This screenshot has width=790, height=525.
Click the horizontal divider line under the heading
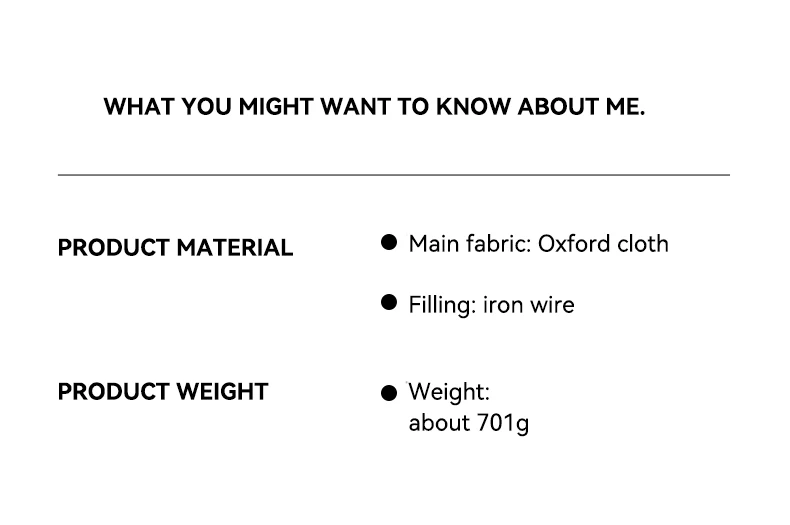[x=394, y=175]
